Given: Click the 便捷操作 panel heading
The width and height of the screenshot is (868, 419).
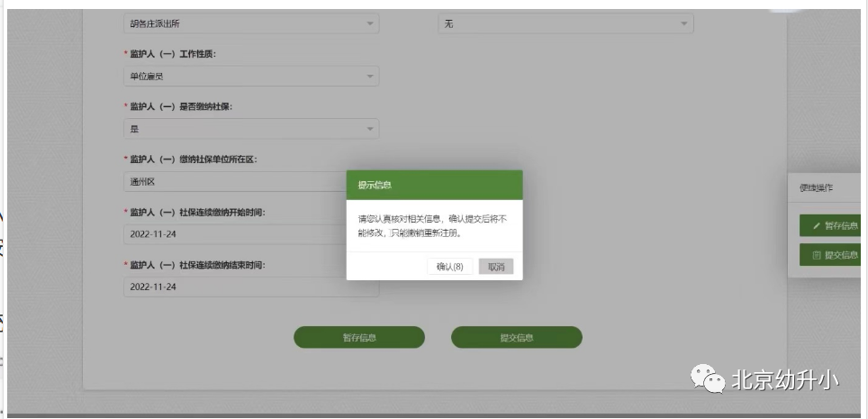Looking at the screenshot, I should [816, 188].
